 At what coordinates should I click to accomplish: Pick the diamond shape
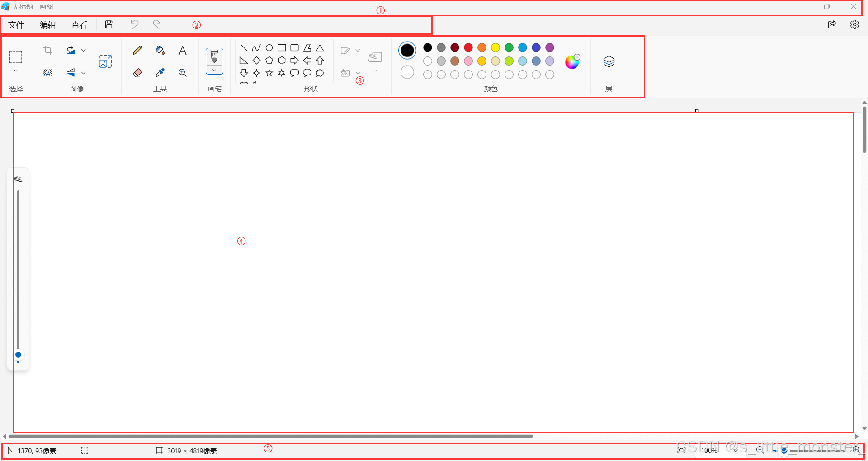(256, 60)
